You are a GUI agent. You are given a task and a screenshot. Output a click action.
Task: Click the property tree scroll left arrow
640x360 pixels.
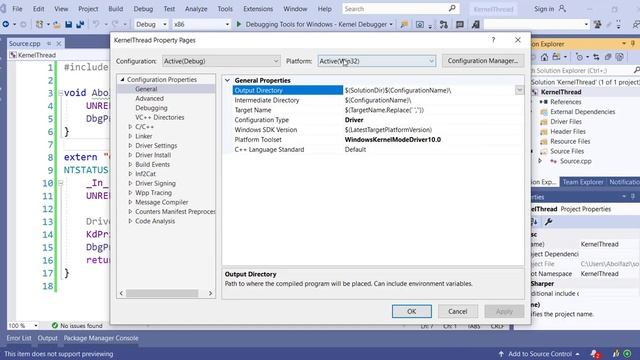121,293
